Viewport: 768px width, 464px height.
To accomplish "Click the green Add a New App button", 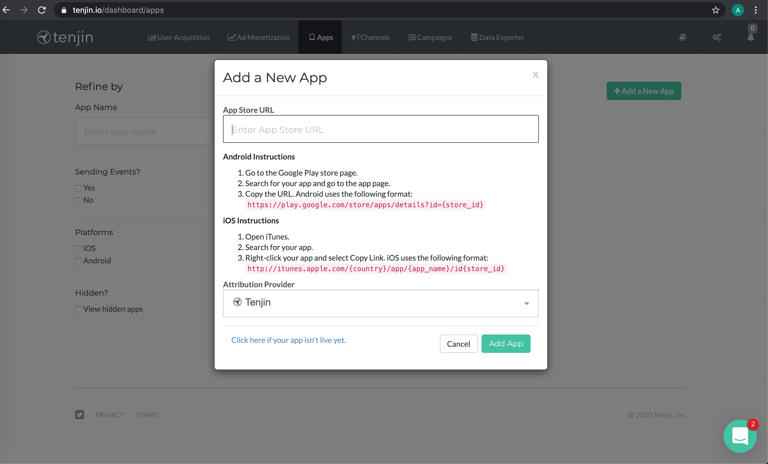I will click(644, 91).
